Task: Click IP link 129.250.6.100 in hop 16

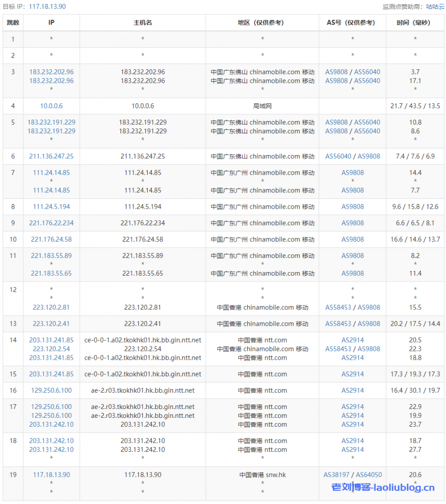Action: pyautogui.click(x=51, y=390)
